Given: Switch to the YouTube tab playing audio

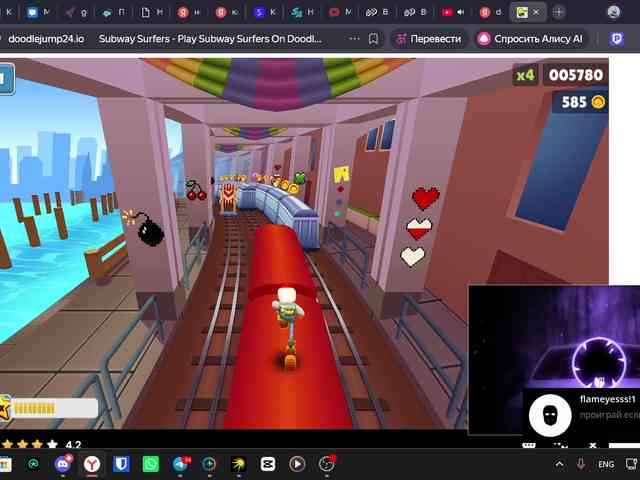Looking at the screenshot, I should pyautogui.click(x=447, y=12).
